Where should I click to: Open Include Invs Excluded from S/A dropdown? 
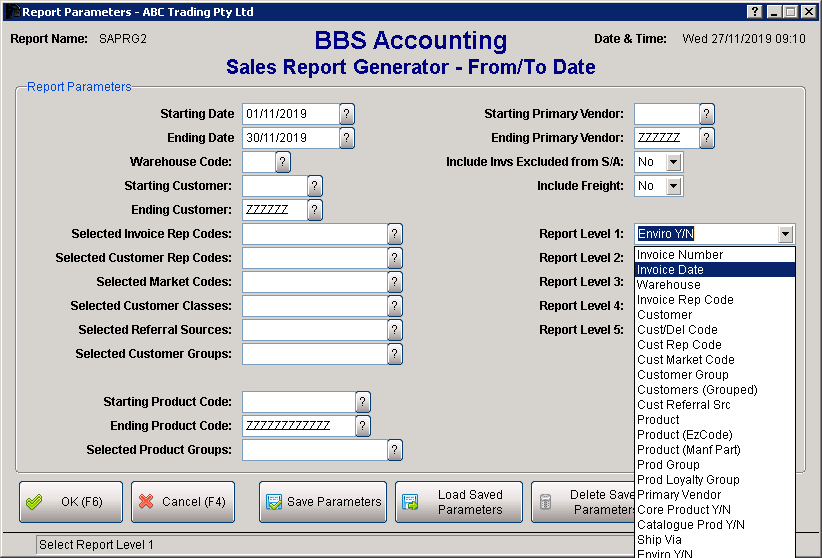(x=673, y=162)
